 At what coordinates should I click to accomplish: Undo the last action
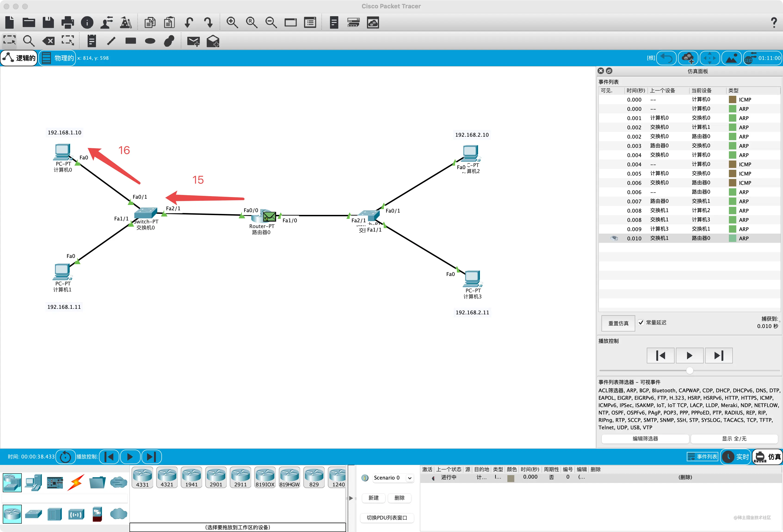[x=189, y=23]
